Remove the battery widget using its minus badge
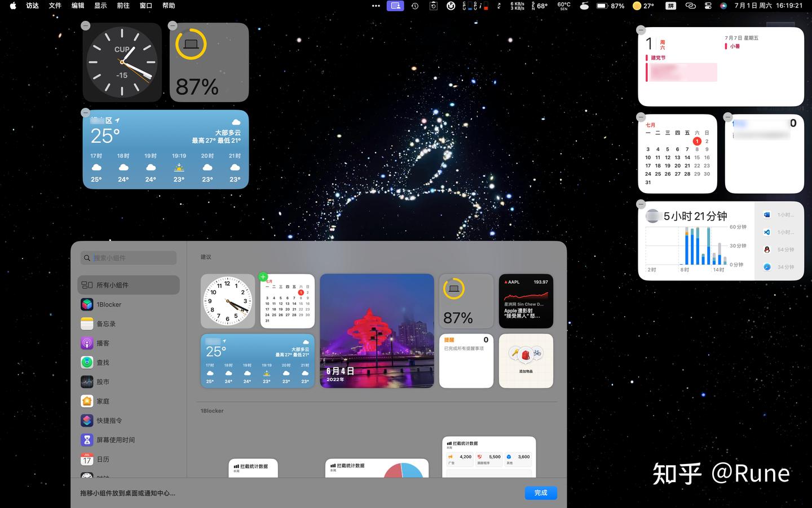This screenshot has width=812, height=508. (x=172, y=25)
